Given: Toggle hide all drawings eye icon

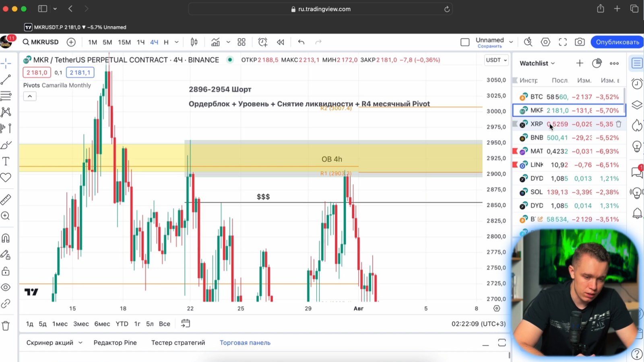Looking at the screenshot, I should [6, 287].
